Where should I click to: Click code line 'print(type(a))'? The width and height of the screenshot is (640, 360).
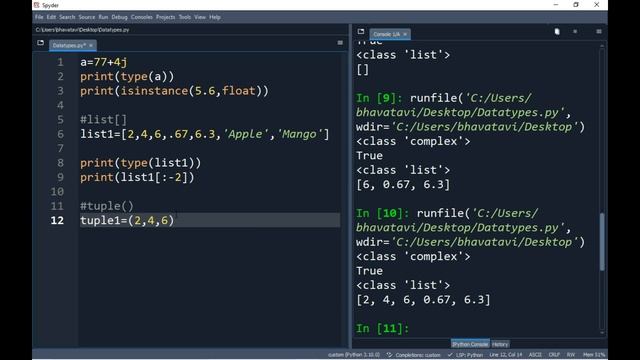(127, 76)
